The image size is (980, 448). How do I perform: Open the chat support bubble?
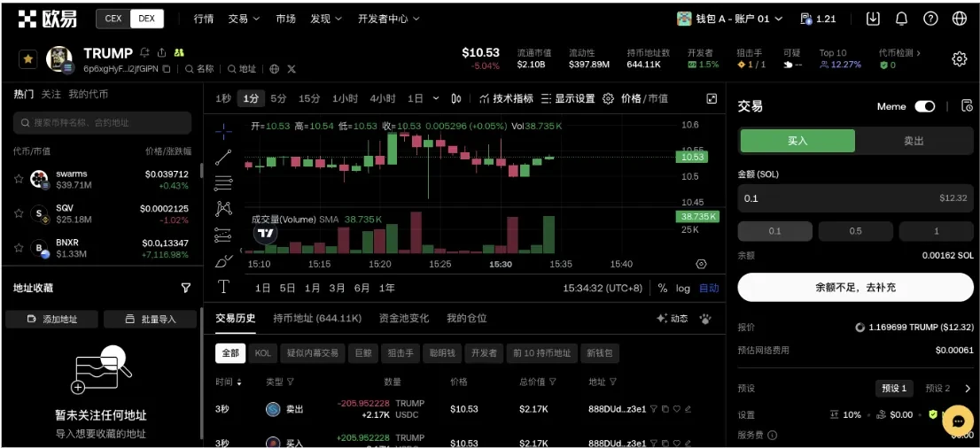tap(958, 421)
